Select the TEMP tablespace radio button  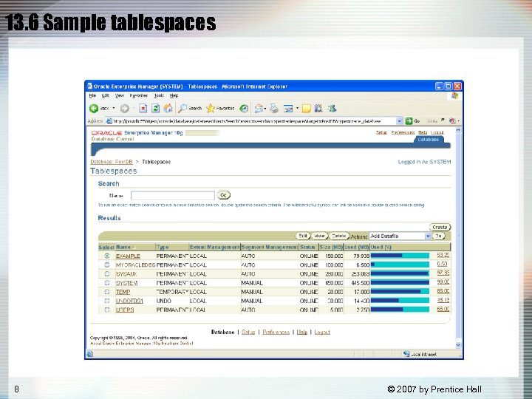pyautogui.click(x=107, y=291)
